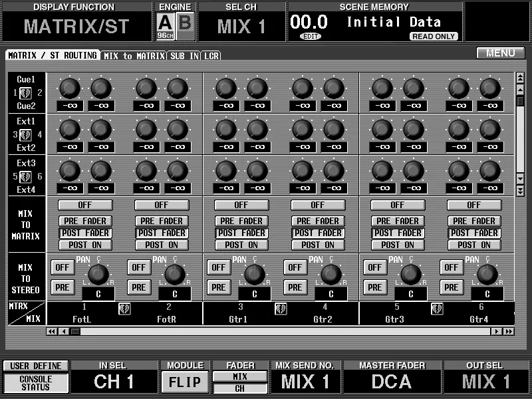
Task: Click the single down arrow on vertical scrollbar
Action: 520,179
